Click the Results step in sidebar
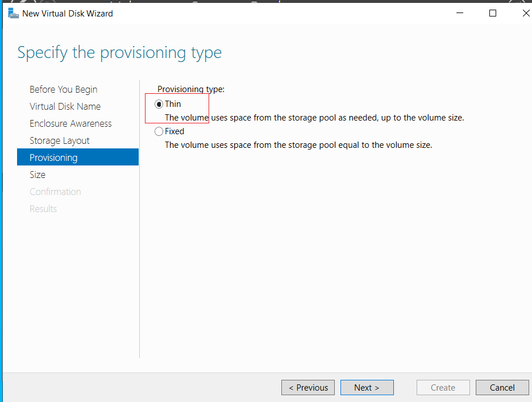 click(43, 209)
